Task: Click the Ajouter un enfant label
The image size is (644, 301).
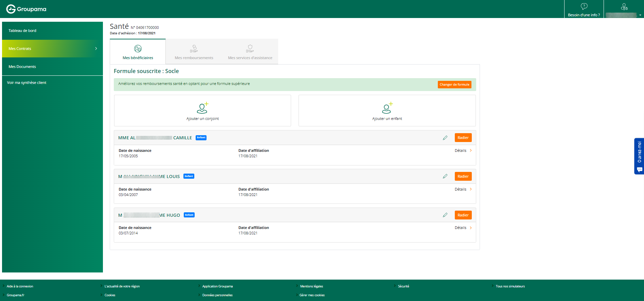Action: [x=387, y=119]
